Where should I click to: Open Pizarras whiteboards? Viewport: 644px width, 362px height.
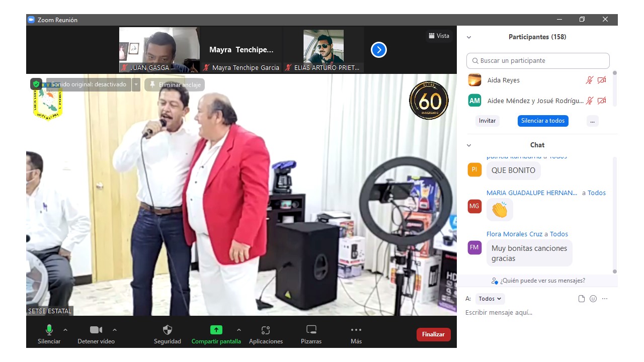point(311,334)
